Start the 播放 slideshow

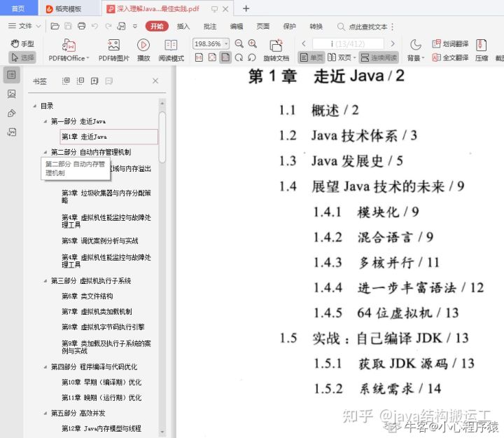click(143, 50)
